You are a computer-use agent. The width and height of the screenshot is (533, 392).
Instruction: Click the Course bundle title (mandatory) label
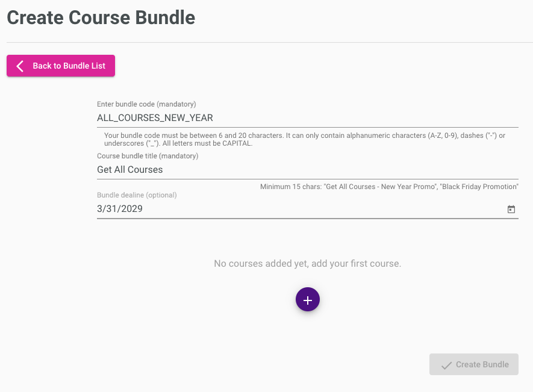[148, 156]
